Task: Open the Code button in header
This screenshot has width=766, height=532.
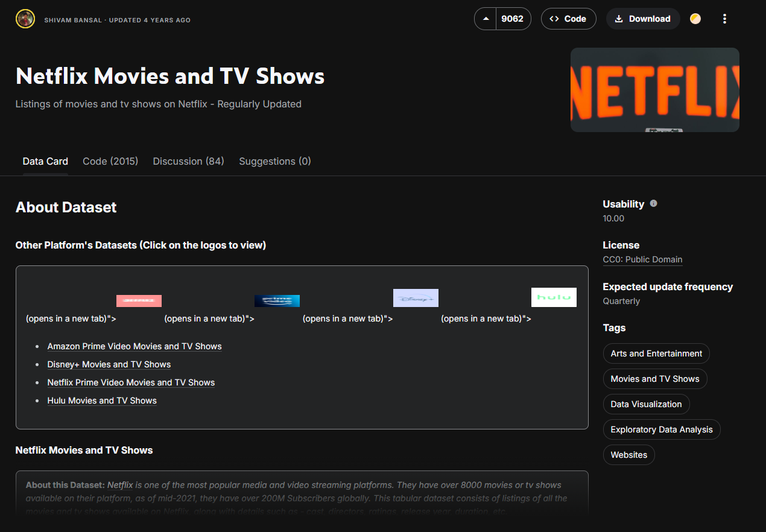Action: coord(568,19)
